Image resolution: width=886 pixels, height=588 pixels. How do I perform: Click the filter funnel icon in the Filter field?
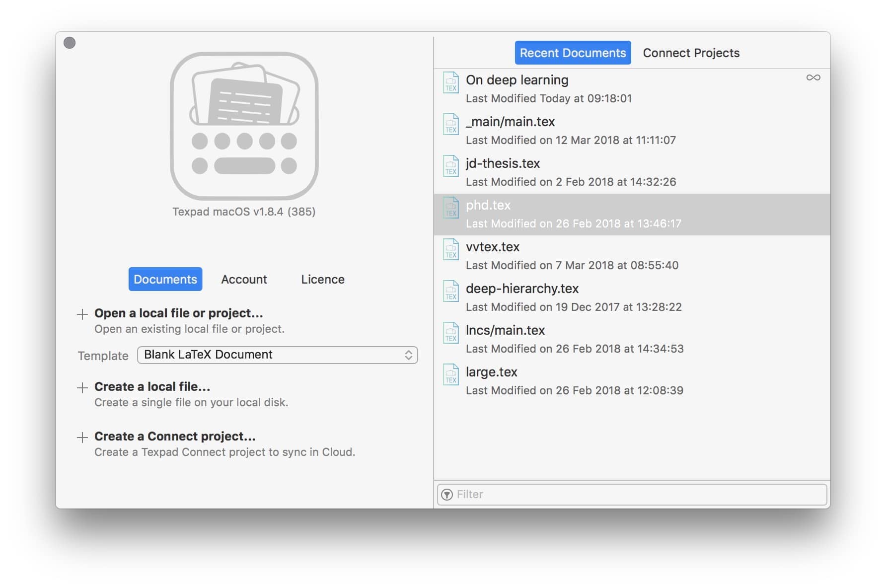(x=447, y=495)
